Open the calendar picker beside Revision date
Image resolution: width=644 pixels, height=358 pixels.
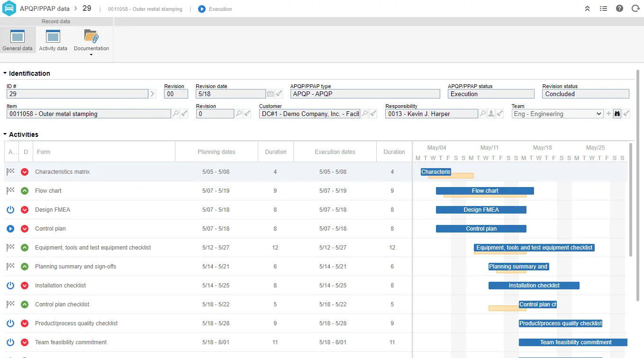[x=270, y=94]
